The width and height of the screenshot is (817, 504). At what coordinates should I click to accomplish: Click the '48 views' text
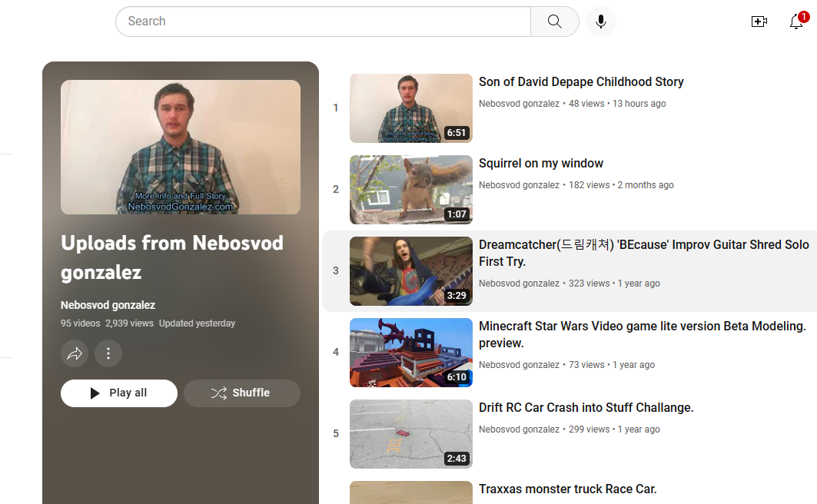point(586,104)
